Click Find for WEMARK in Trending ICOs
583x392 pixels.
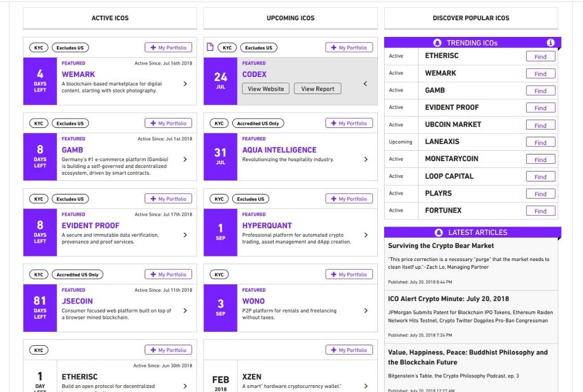(541, 73)
